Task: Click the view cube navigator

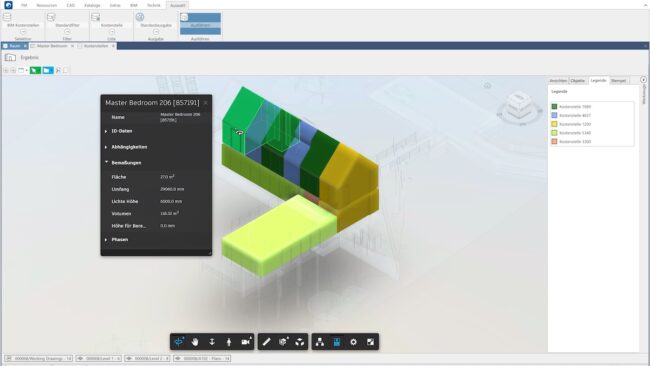Action: (519, 107)
